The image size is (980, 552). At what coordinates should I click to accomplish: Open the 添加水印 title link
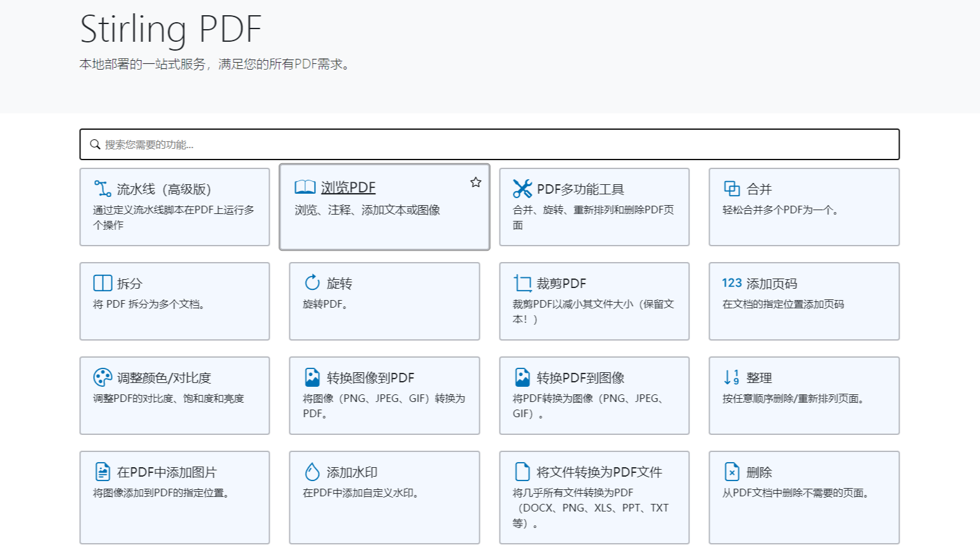pos(352,472)
